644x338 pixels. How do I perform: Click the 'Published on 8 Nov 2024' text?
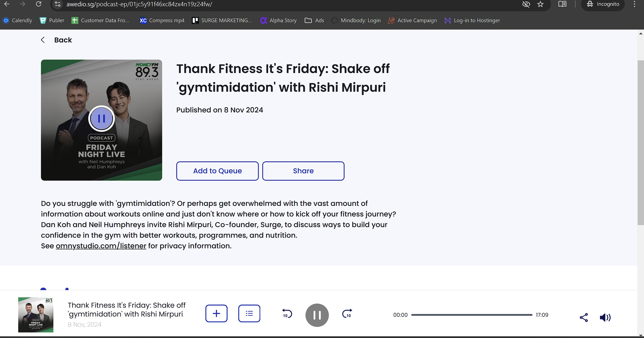[x=220, y=110]
